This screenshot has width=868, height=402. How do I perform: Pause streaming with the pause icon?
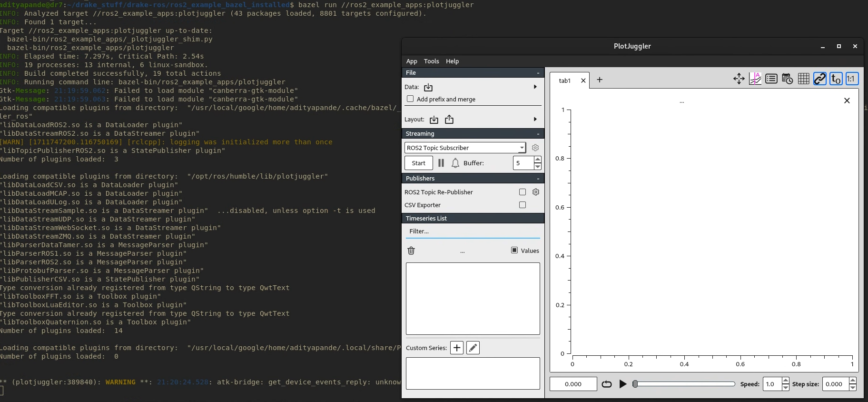[441, 163]
